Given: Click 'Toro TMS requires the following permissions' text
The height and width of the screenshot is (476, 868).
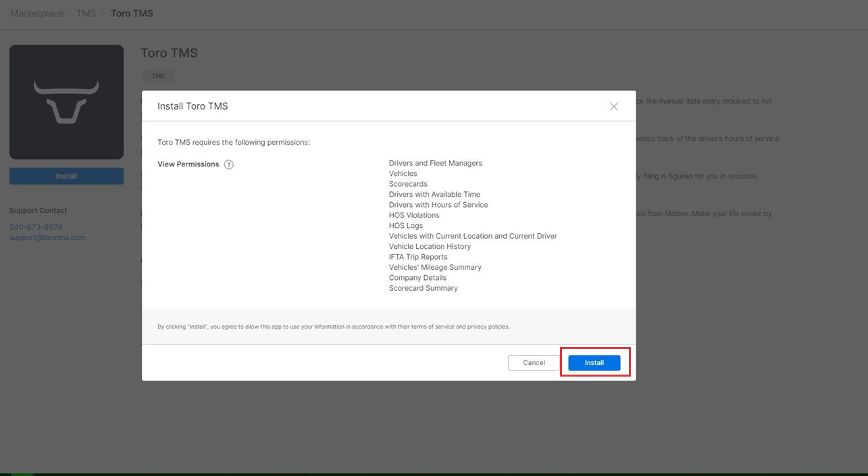Looking at the screenshot, I should click(234, 143).
